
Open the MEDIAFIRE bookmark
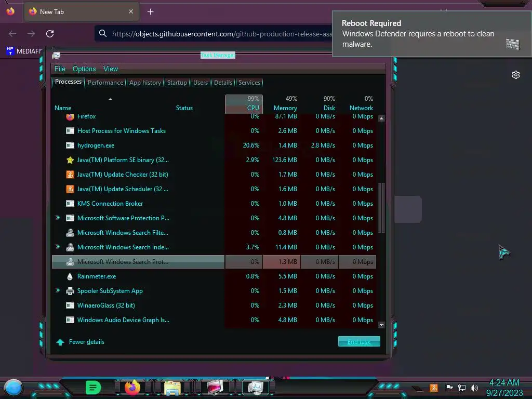point(24,51)
